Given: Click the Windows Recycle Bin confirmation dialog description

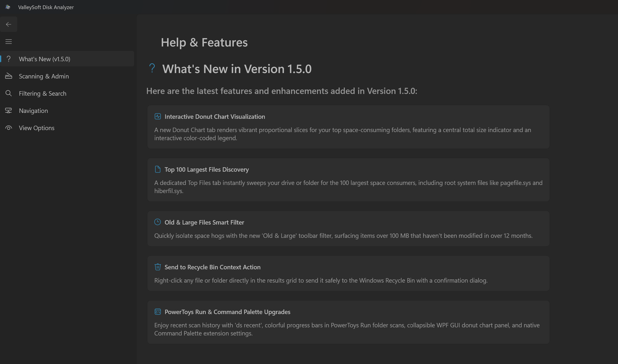Looking at the screenshot, I should pyautogui.click(x=321, y=280).
